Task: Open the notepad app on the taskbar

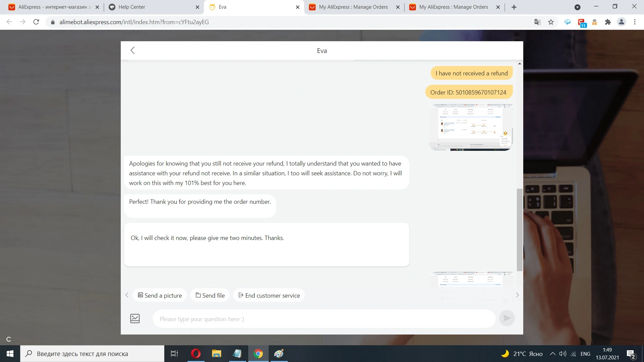Action: pyautogui.click(x=237, y=354)
